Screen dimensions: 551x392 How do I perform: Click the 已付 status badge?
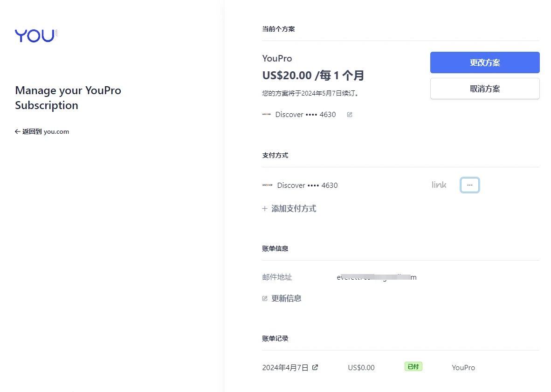tap(413, 367)
